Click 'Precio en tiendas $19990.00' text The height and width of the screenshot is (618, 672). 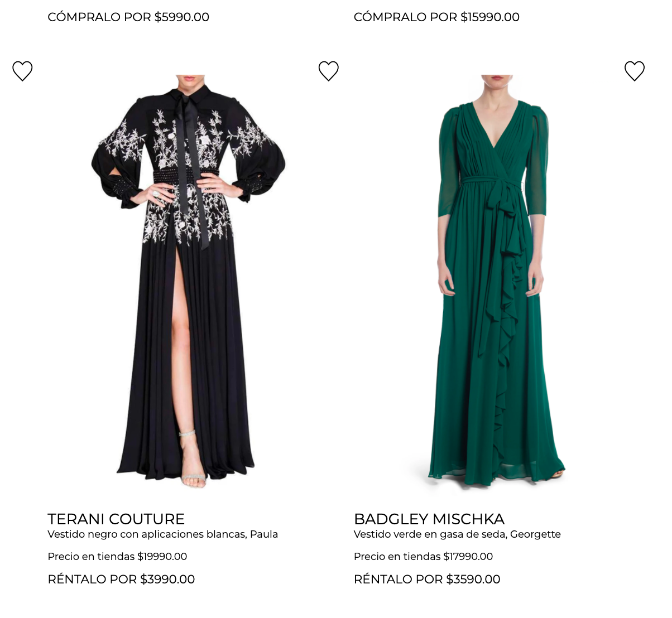click(117, 557)
